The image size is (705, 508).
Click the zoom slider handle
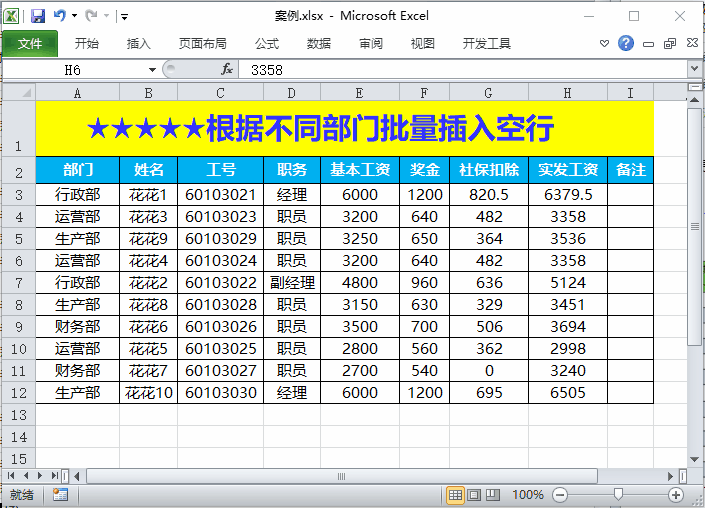(619, 495)
